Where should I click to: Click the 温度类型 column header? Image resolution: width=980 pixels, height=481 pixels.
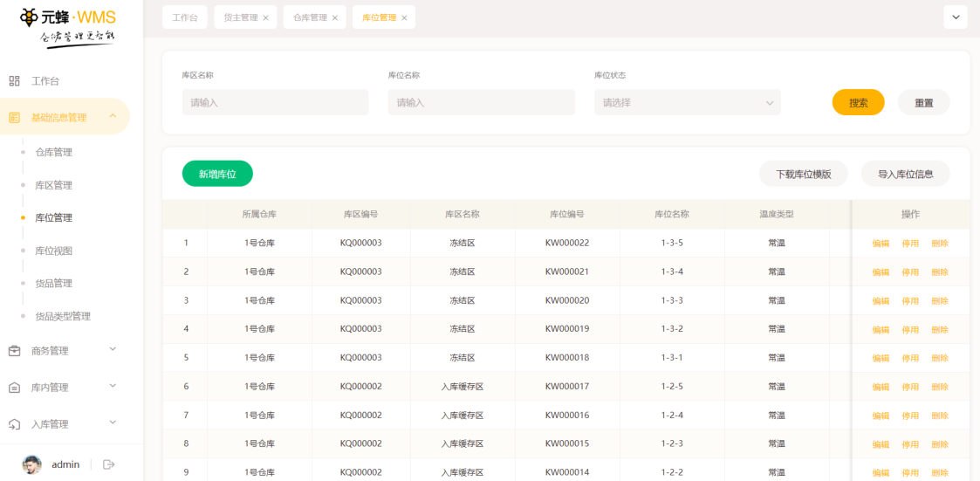pyautogui.click(x=777, y=214)
